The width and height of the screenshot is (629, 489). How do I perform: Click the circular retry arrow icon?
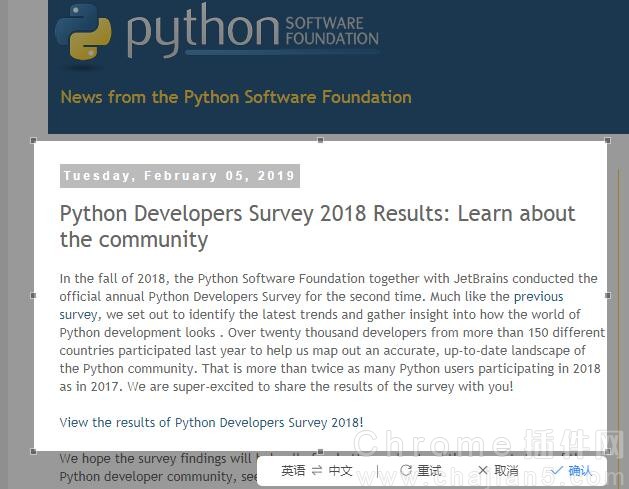(x=406, y=471)
